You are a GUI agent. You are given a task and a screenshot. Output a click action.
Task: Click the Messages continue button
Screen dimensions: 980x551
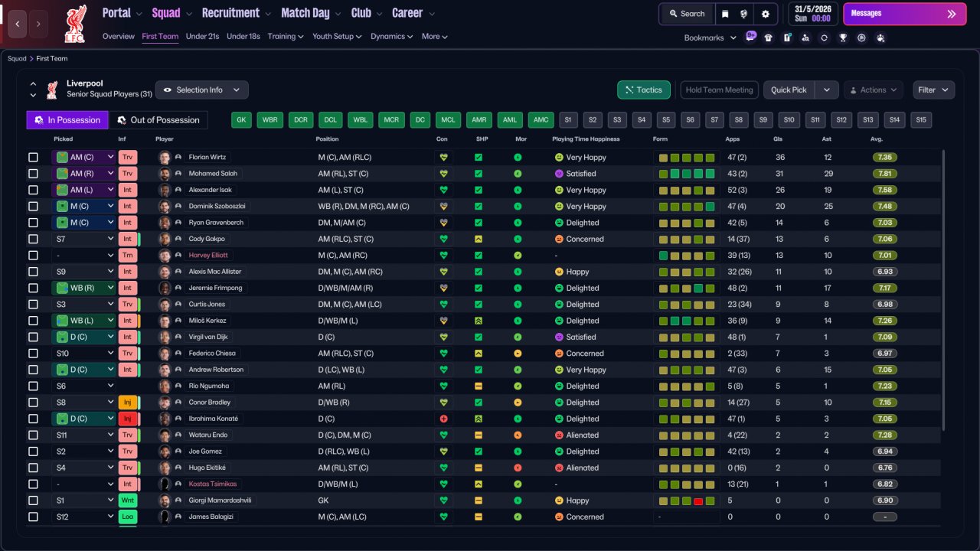(x=904, y=14)
